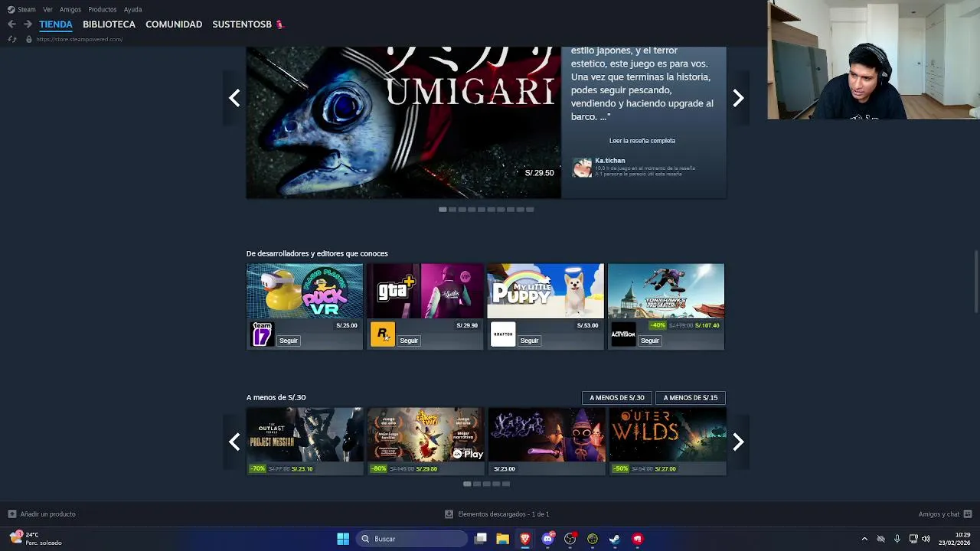The width and height of the screenshot is (980, 551).
Task: Open Task View in the taskbar
Action: (480, 539)
